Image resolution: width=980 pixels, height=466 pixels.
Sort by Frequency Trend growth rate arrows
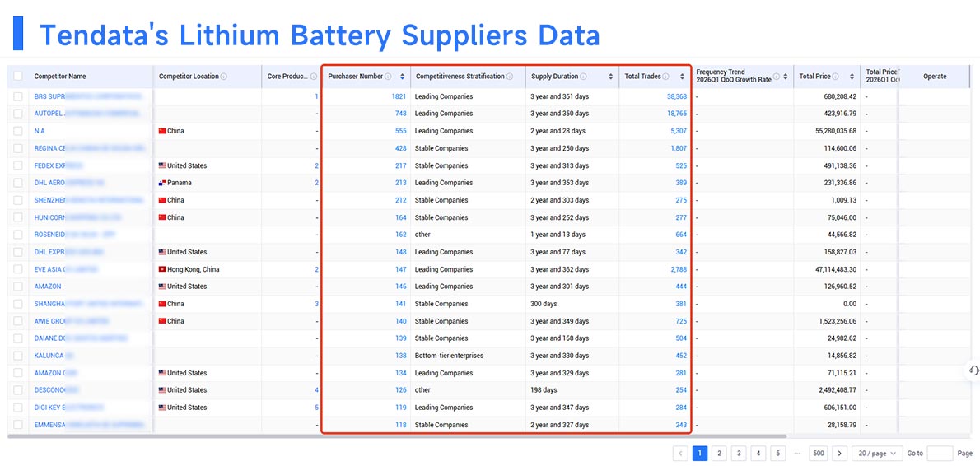[x=785, y=77]
